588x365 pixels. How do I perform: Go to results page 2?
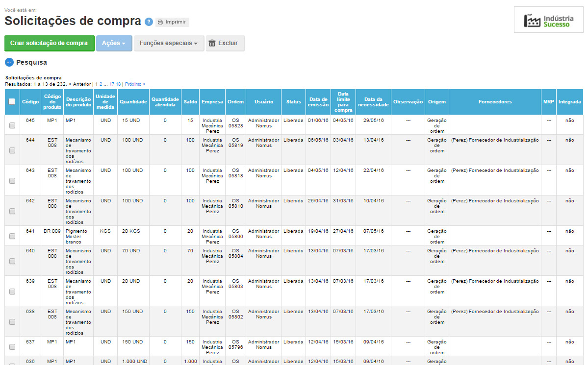point(101,84)
